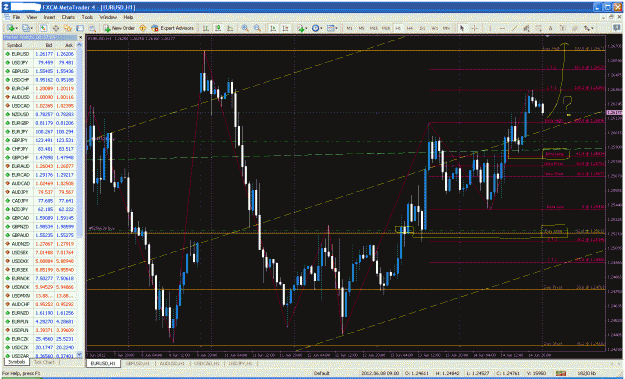Open the File menu
The width and height of the screenshot is (625, 379).
[16, 18]
